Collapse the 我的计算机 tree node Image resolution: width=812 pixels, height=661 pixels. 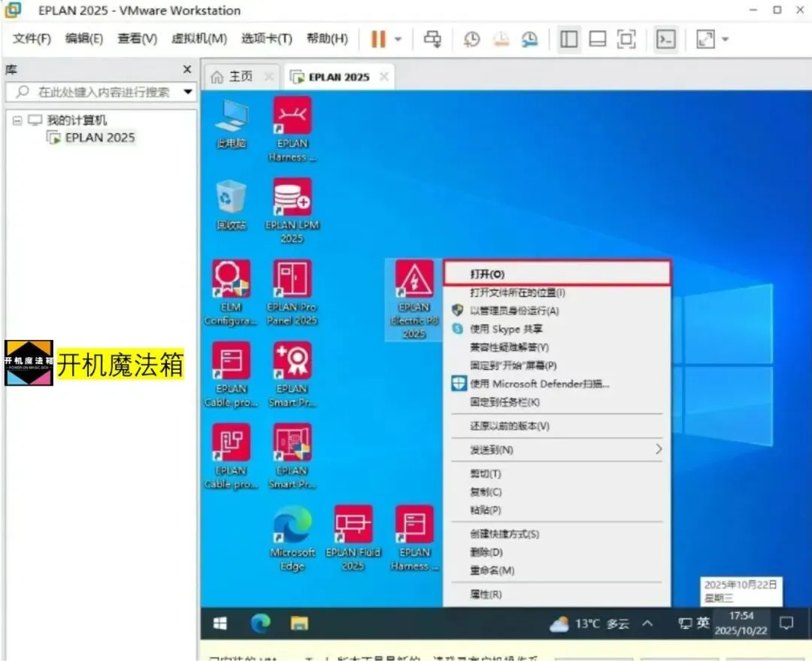pyautogui.click(x=17, y=121)
